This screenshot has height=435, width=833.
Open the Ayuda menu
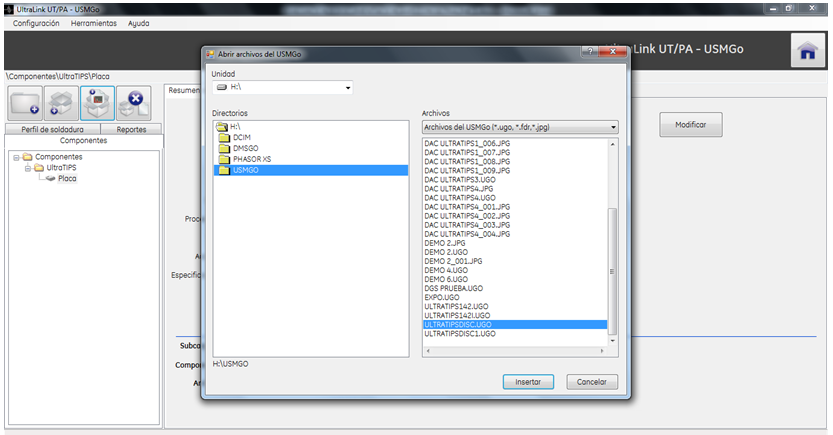138,23
